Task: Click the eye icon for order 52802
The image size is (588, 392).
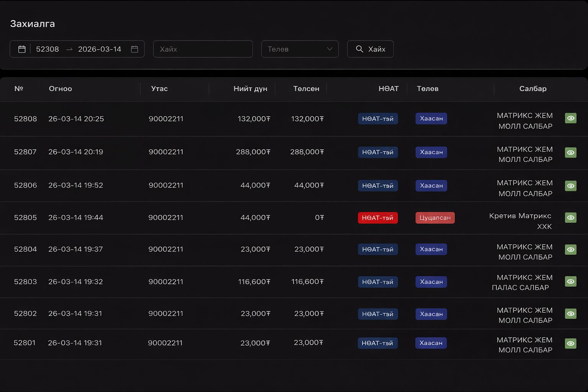Action: pos(570,314)
